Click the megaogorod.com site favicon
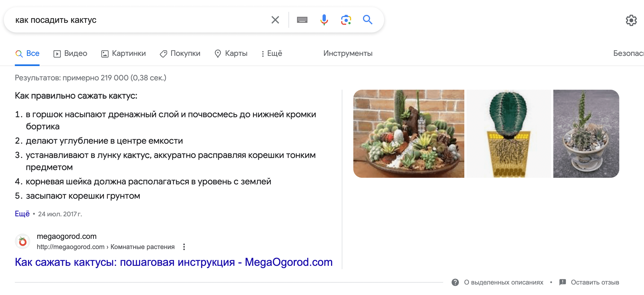Viewport: 644px width, 295px height. pos(23,241)
